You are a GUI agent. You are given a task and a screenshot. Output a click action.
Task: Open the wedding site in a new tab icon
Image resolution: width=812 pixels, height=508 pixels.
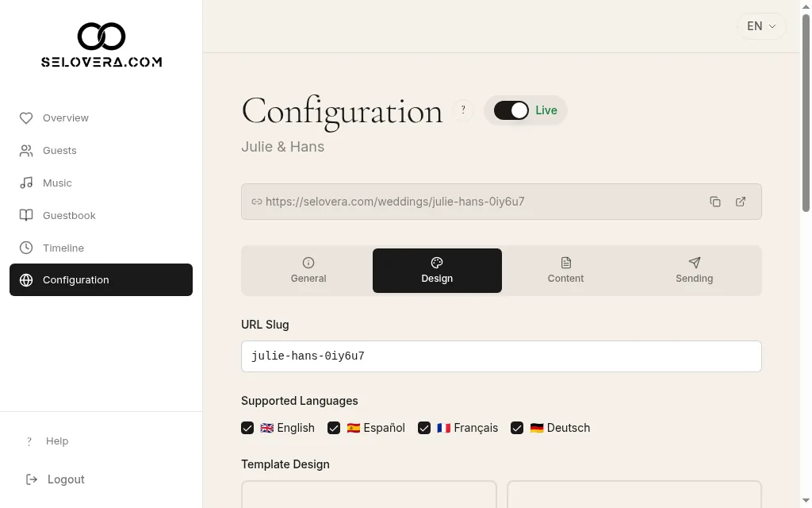coord(741,202)
